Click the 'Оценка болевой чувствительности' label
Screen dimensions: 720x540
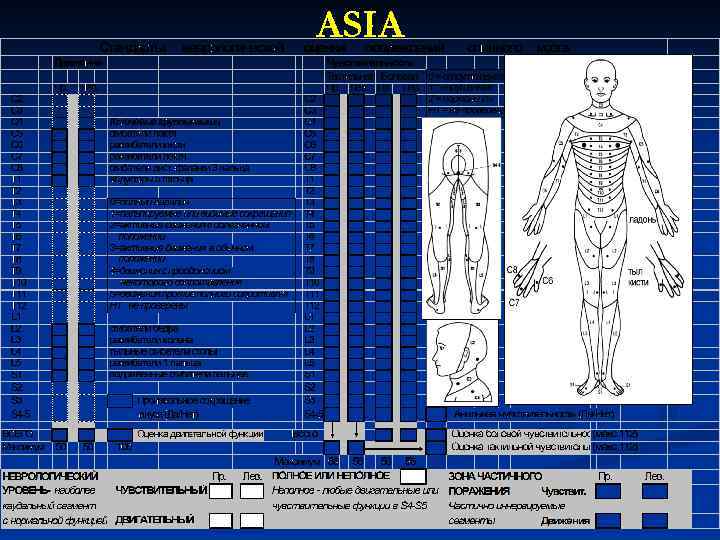click(520, 434)
